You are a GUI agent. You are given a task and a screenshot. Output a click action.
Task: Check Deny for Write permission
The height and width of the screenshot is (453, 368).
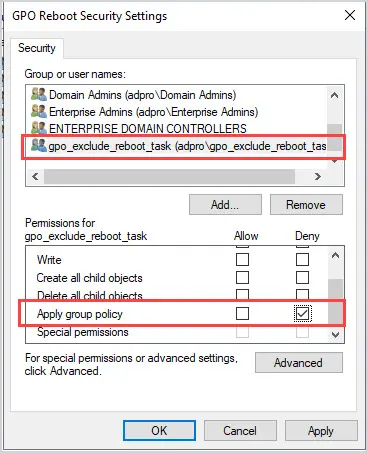pyautogui.click(x=302, y=259)
